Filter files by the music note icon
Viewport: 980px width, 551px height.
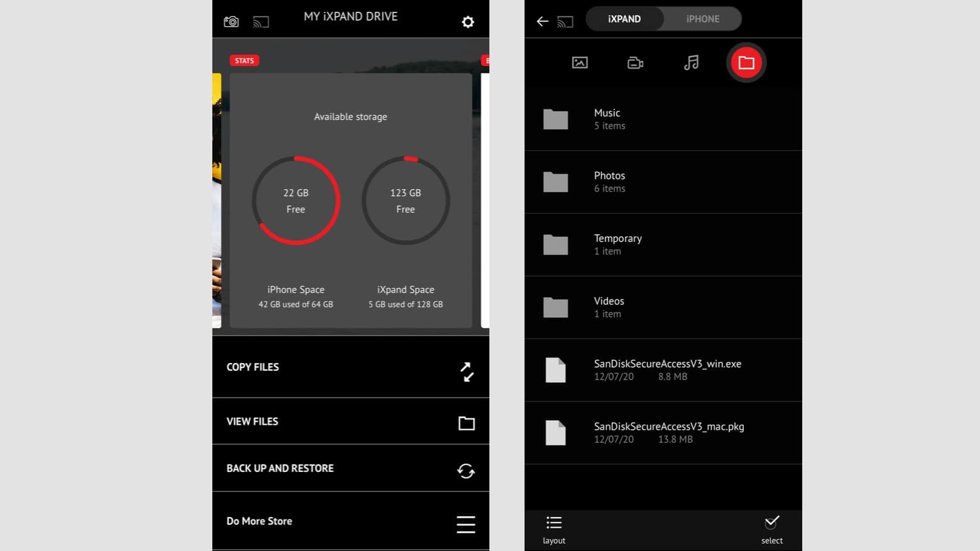(x=691, y=63)
